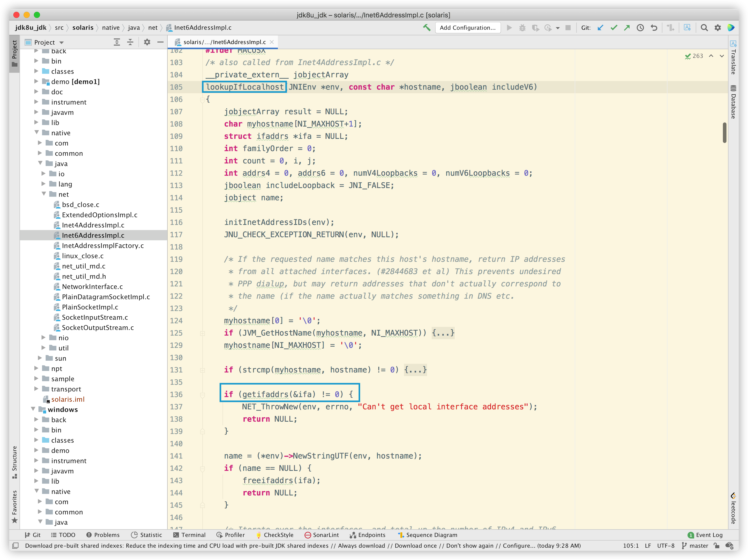
Task: Click Collapse All icon in Project panel
Action: [x=130, y=42]
